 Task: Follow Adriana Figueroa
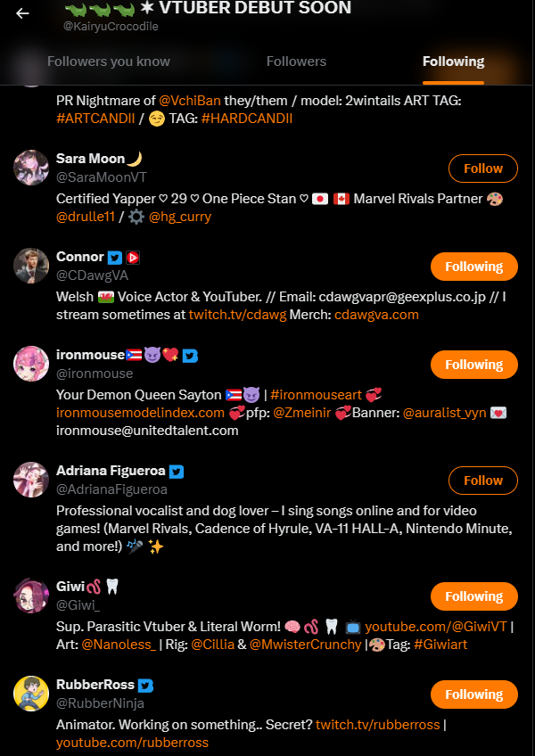coord(483,481)
